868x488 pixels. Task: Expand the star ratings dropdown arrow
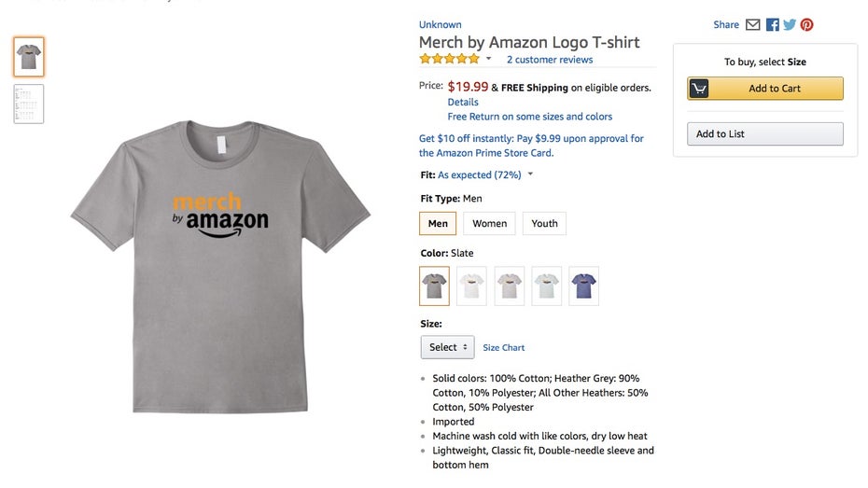pyautogui.click(x=488, y=59)
